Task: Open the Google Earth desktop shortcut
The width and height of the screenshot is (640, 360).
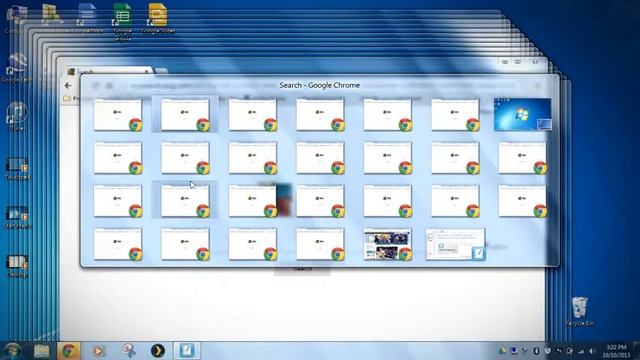Action: point(16,68)
